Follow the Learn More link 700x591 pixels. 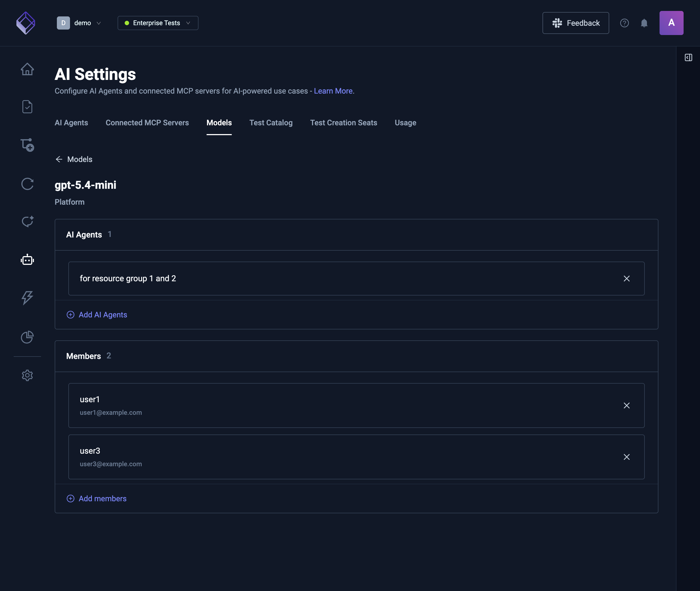(333, 91)
